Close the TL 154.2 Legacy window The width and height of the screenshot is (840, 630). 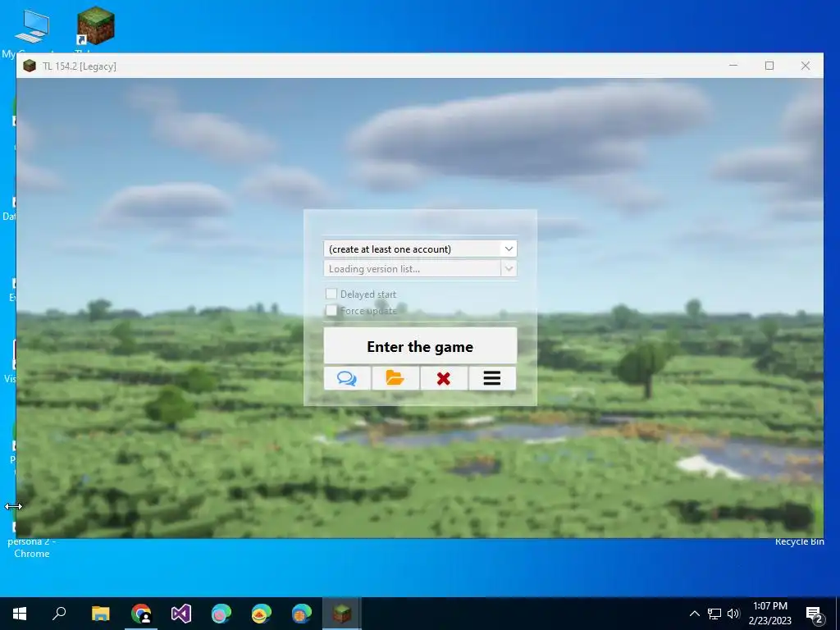(806, 66)
